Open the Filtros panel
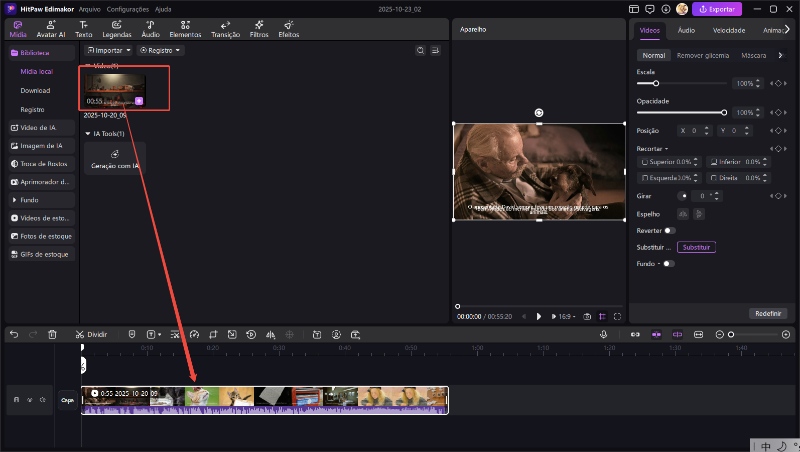The height and width of the screenshot is (452, 800). point(259,28)
